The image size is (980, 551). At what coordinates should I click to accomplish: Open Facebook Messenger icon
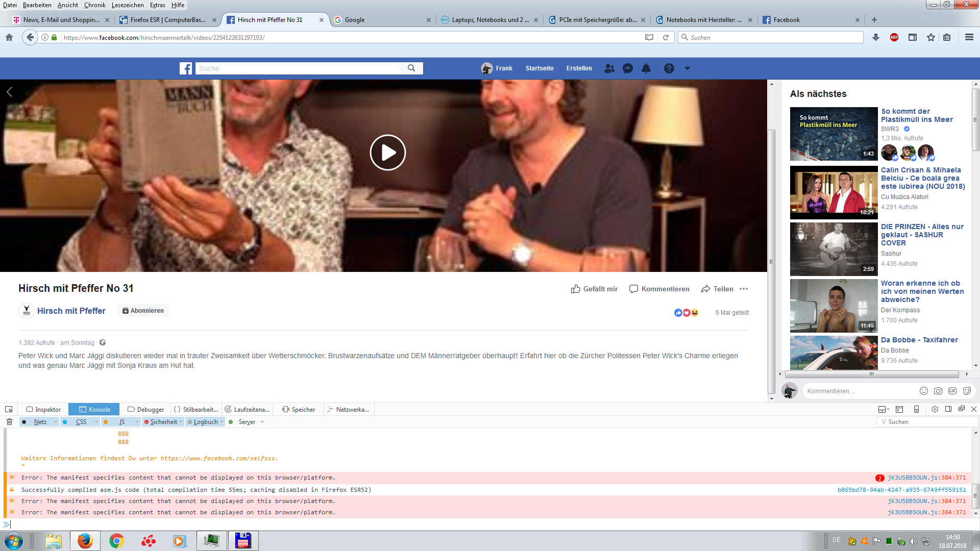point(628,68)
